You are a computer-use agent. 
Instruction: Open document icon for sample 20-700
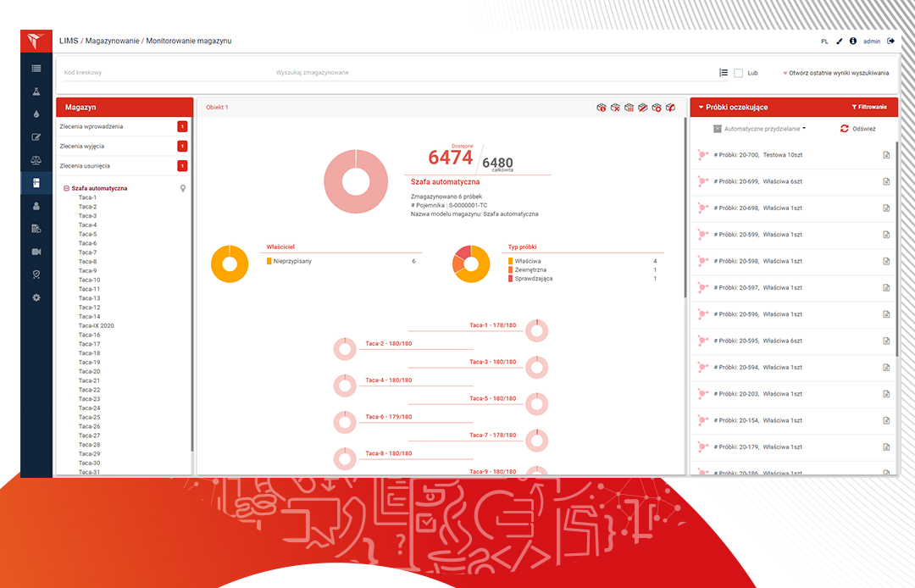pos(886,155)
